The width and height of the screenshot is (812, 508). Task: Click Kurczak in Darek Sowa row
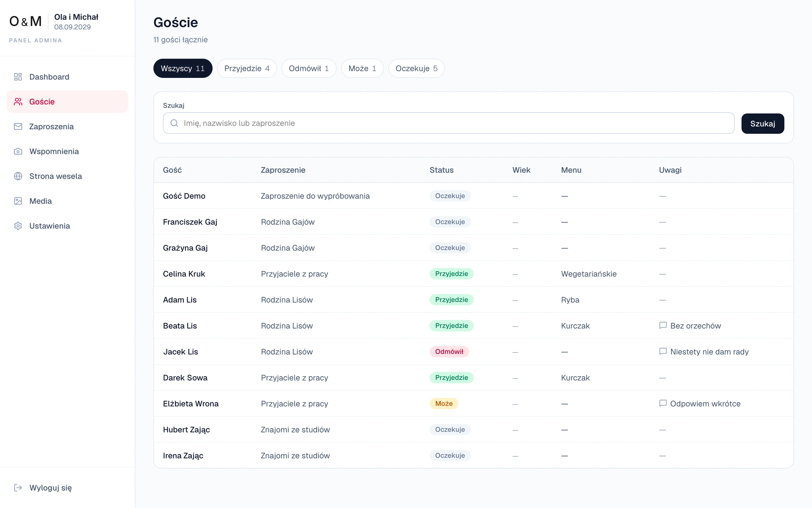click(x=575, y=378)
